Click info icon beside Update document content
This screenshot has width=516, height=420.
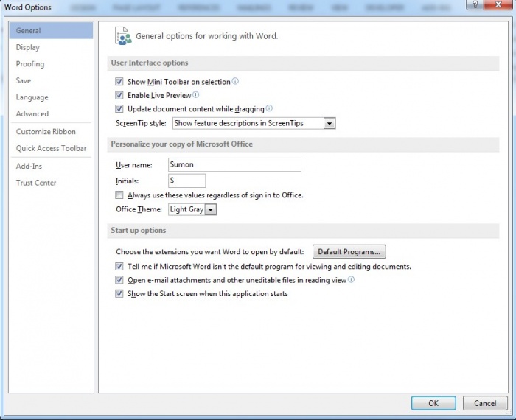pos(269,108)
